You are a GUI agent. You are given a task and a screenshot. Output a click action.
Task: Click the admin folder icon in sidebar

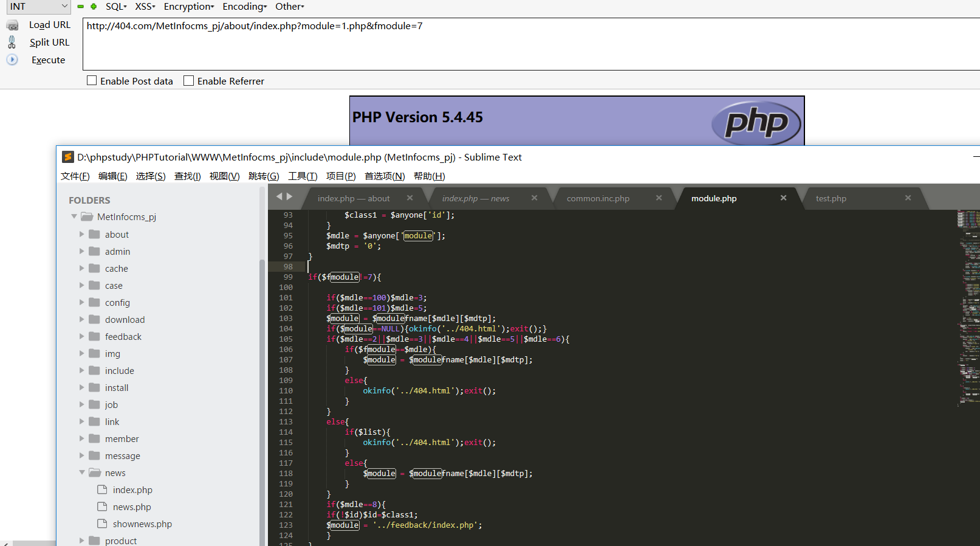94,251
